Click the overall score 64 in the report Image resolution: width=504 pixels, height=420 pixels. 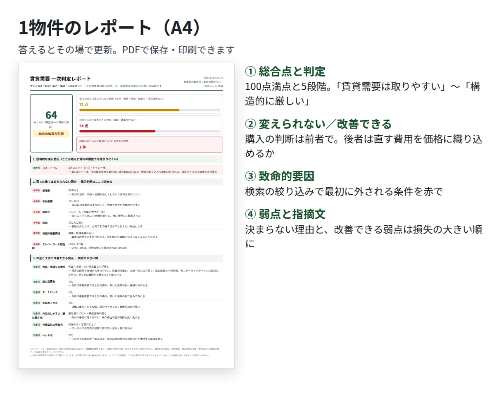(x=51, y=115)
